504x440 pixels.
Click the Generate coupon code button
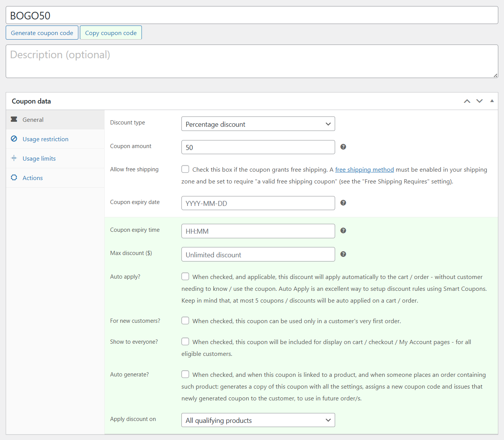click(42, 33)
